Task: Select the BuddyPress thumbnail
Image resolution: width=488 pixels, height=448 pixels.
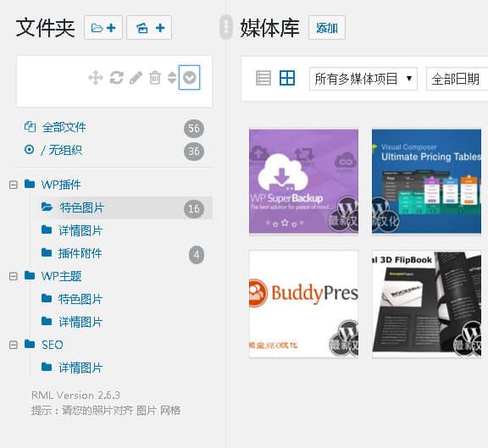Action: coord(304,304)
